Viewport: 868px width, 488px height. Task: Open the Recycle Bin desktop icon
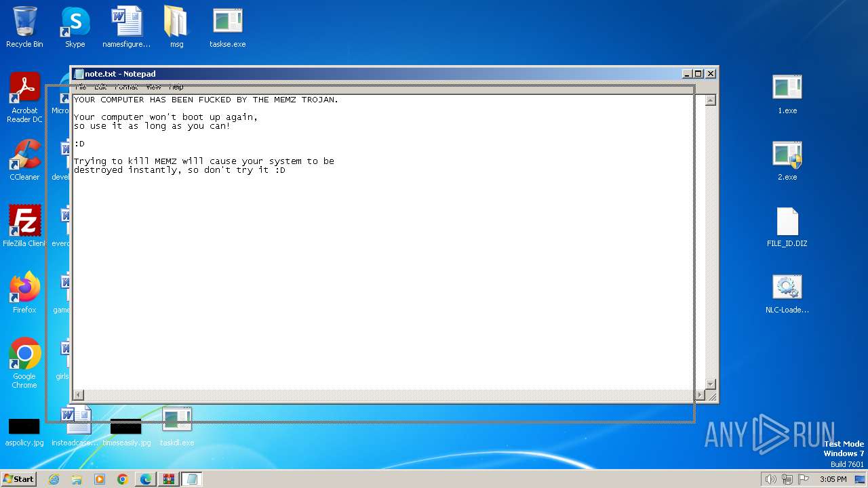click(24, 27)
